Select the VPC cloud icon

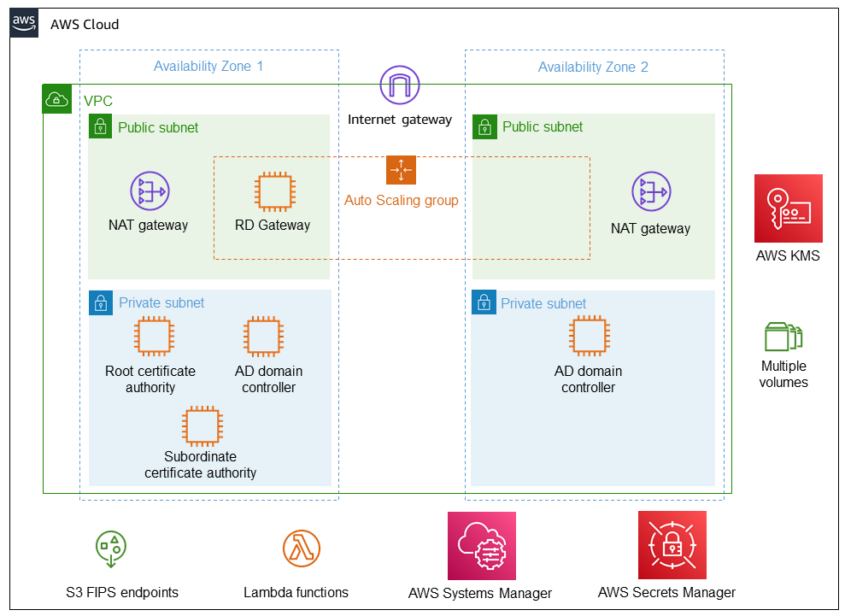[x=57, y=99]
